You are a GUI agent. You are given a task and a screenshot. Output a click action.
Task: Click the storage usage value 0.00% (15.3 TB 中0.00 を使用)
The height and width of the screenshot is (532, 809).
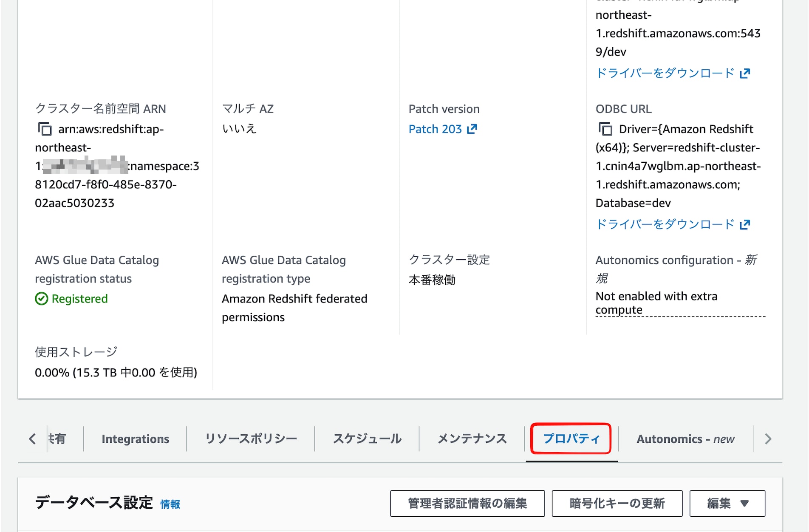(116, 372)
